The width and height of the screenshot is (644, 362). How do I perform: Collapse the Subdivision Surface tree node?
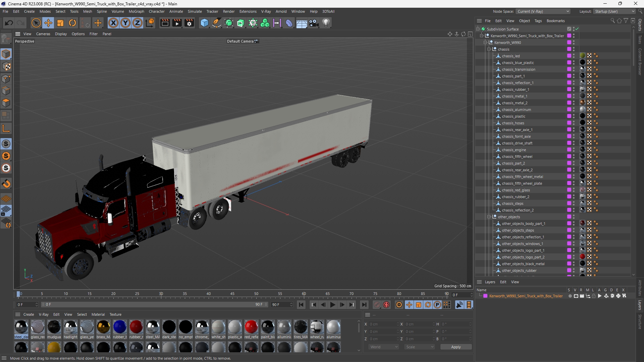click(478, 29)
